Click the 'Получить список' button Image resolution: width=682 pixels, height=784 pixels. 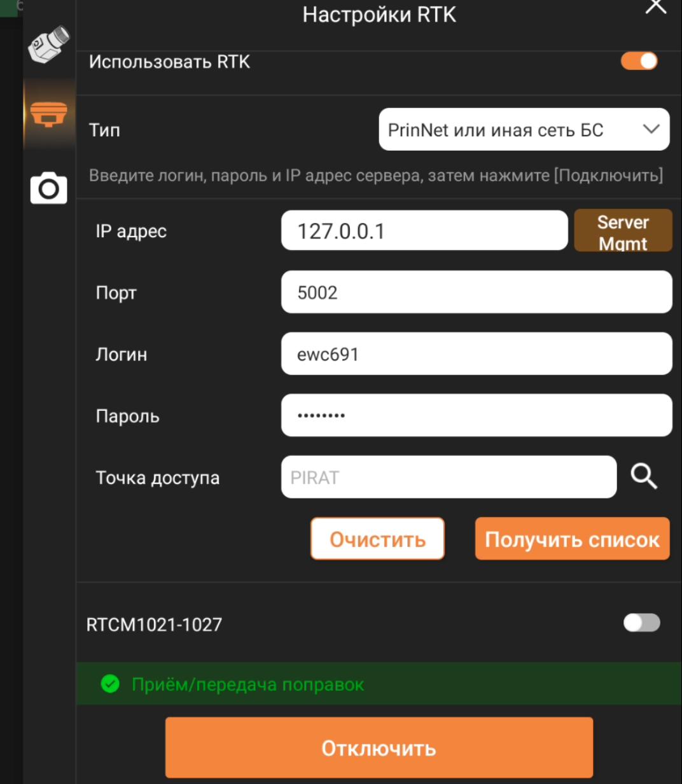573,539
